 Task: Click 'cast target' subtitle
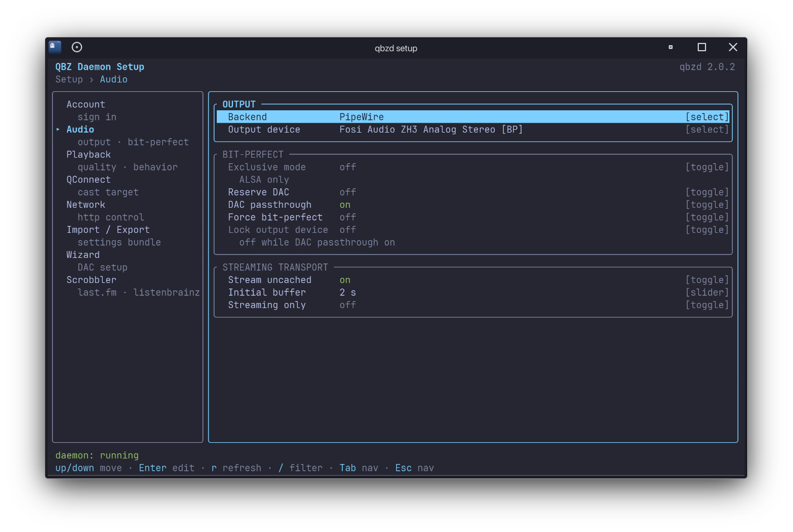click(108, 192)
